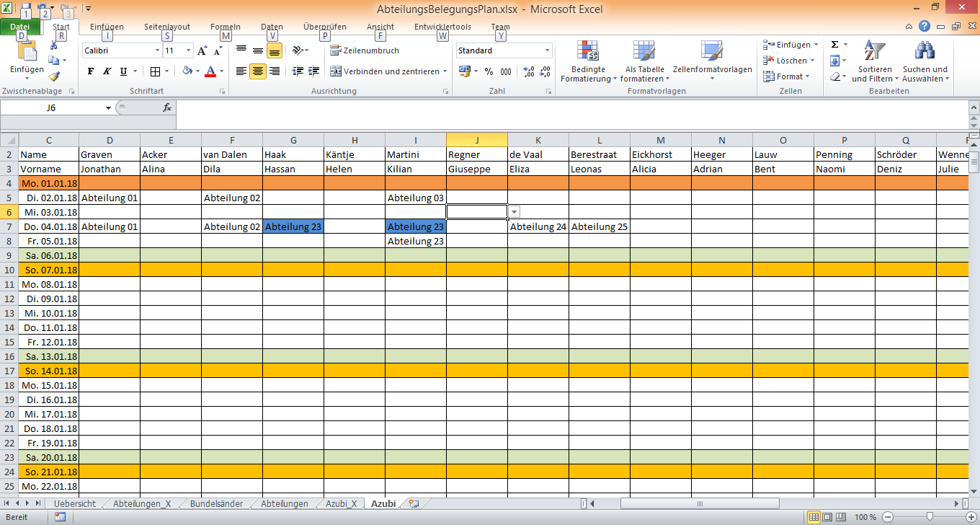This screenshot has height=525, width=980.
Task: Apply bold formatting with the F icon
Action: [x=90, y=72]
